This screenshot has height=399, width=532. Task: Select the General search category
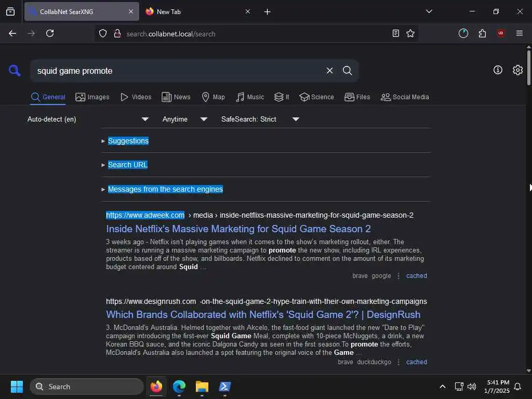[48, 97]
